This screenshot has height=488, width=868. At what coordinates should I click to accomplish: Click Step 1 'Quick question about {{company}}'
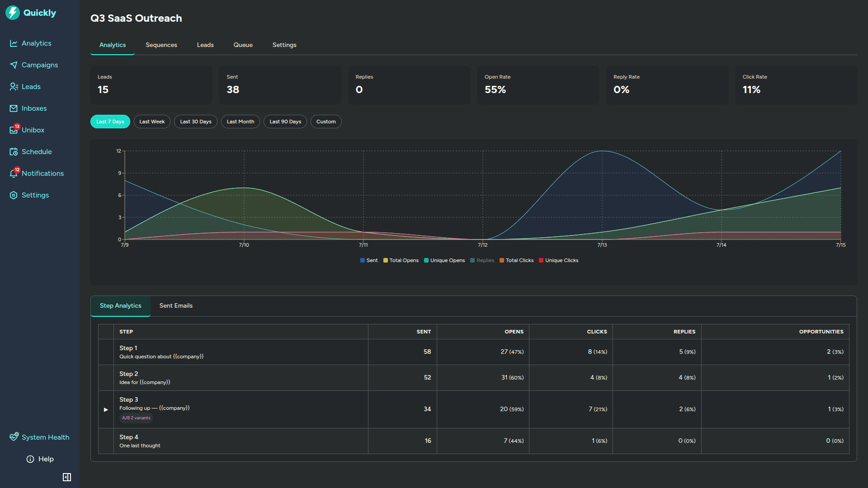[x=161, y=357]
